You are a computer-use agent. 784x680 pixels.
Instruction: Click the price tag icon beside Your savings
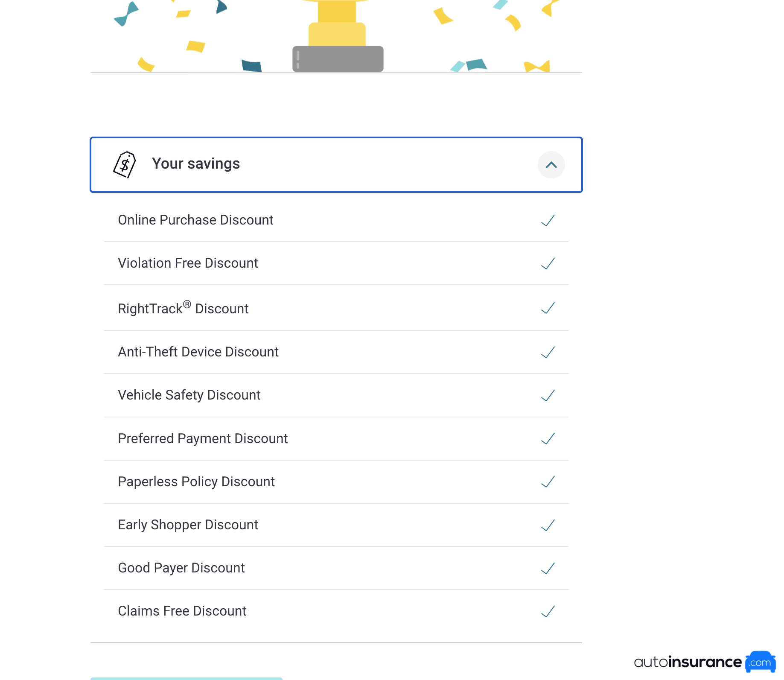point(124,165)
